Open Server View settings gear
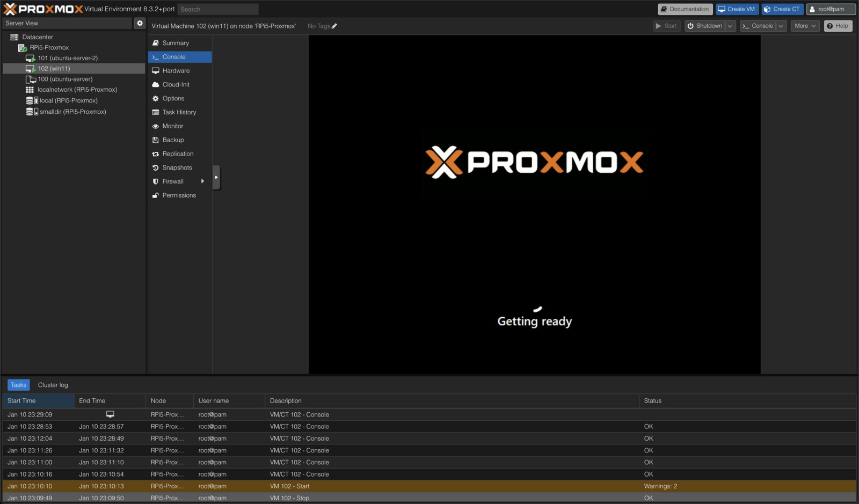Viewport: 859px width, 504px height. click(x=140, y=23)
